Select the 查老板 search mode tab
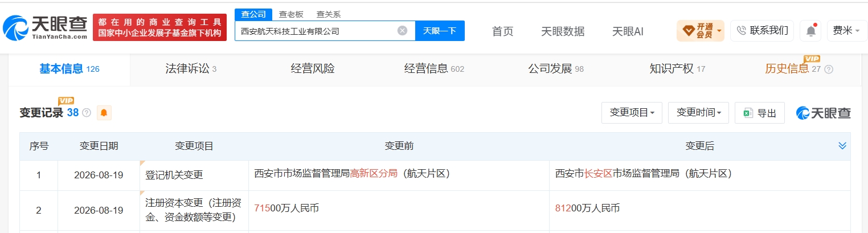 291,14
